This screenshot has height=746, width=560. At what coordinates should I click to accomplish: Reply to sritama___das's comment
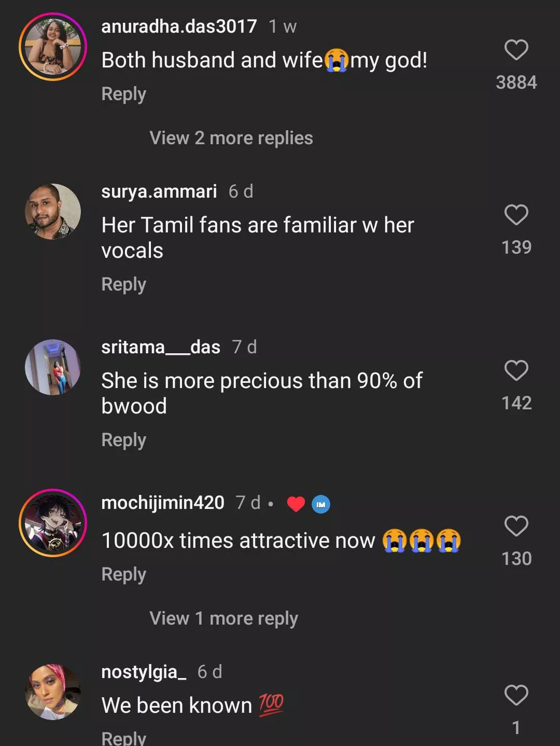[x=124, y=440]
